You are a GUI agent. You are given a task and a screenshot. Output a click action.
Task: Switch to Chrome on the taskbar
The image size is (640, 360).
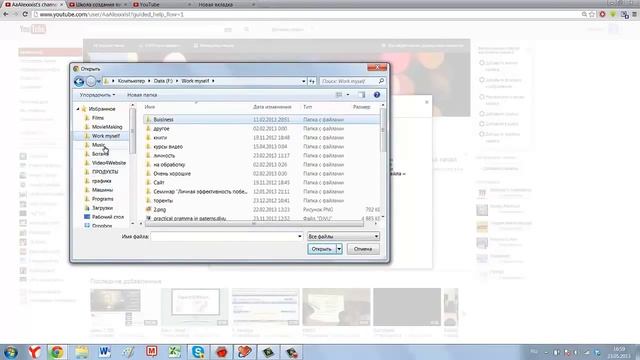(x=57, y=352)
